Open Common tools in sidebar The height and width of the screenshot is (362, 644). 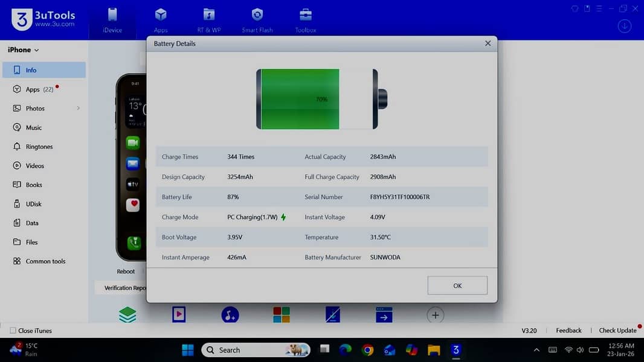(45, 261)
